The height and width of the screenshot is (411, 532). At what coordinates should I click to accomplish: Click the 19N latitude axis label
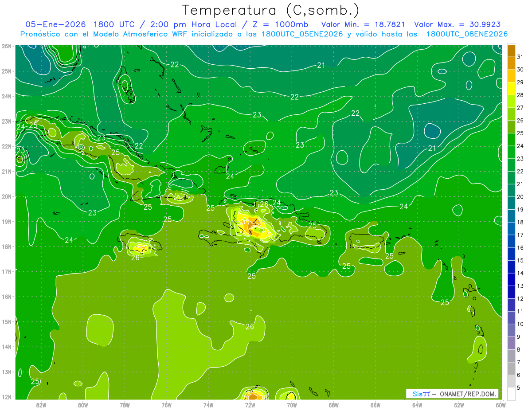(x=6, y=221)
